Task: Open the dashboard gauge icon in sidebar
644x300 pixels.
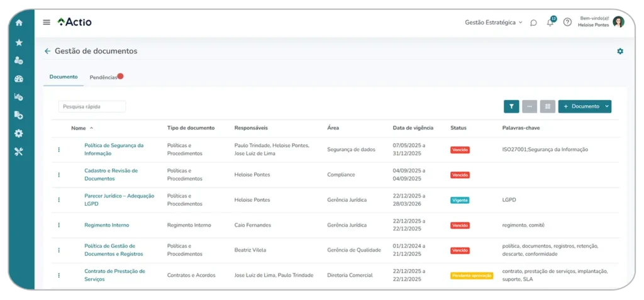Action: point(19,79)
